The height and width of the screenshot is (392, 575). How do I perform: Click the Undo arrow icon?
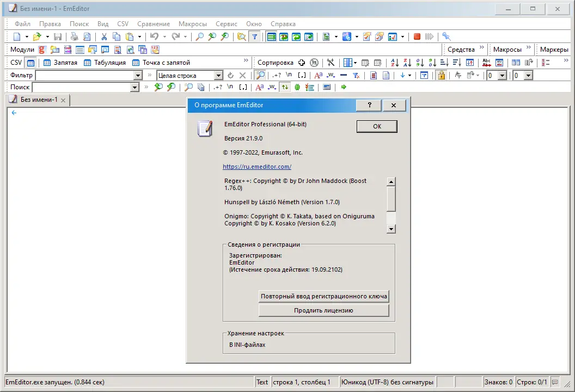[155, 36]
